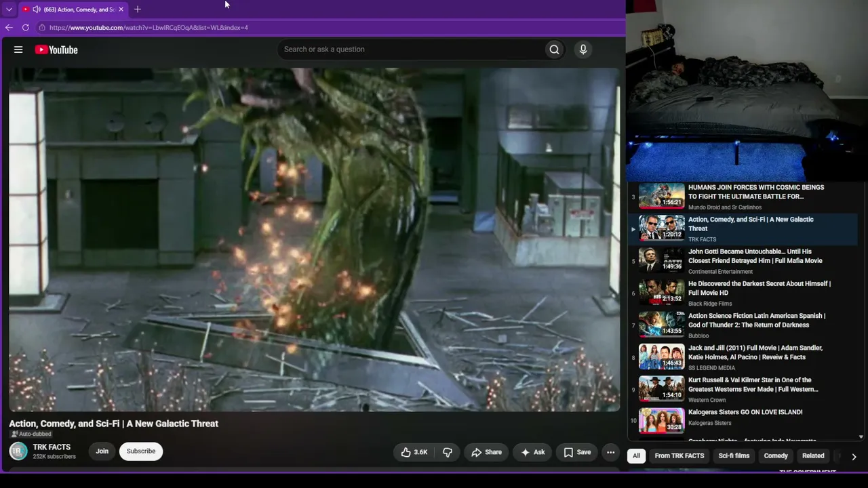Click the "SS LEGEND MEDIA" channel text
Image resolution: width=868 pixels, height=488 pixels.
click(x=711, y=368)
